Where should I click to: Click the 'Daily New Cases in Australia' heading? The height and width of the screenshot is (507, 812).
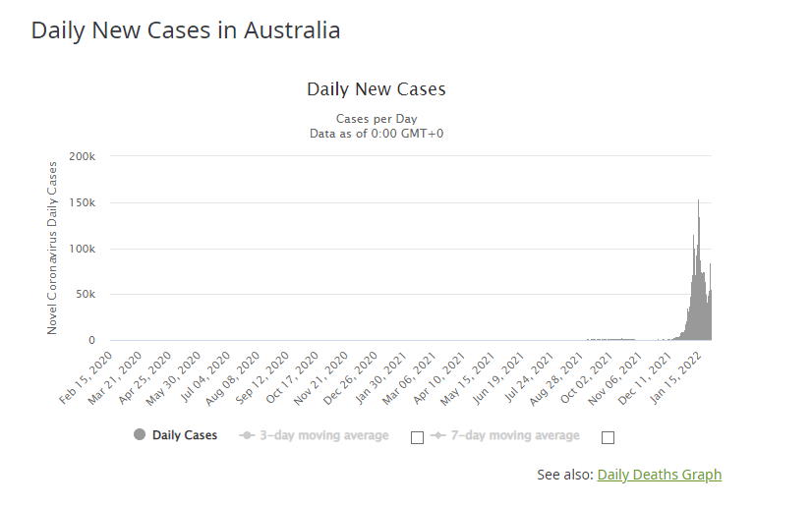point(186,30)
